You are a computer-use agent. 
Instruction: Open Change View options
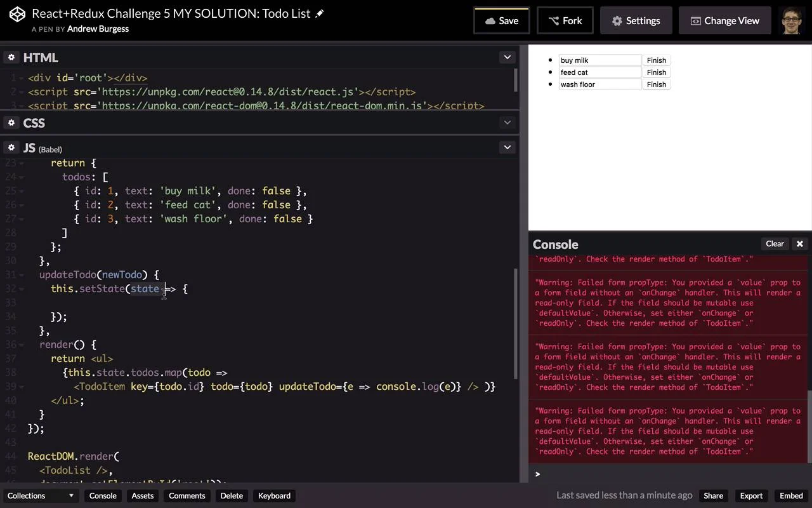pyautogui.click(x=724, y=20)
